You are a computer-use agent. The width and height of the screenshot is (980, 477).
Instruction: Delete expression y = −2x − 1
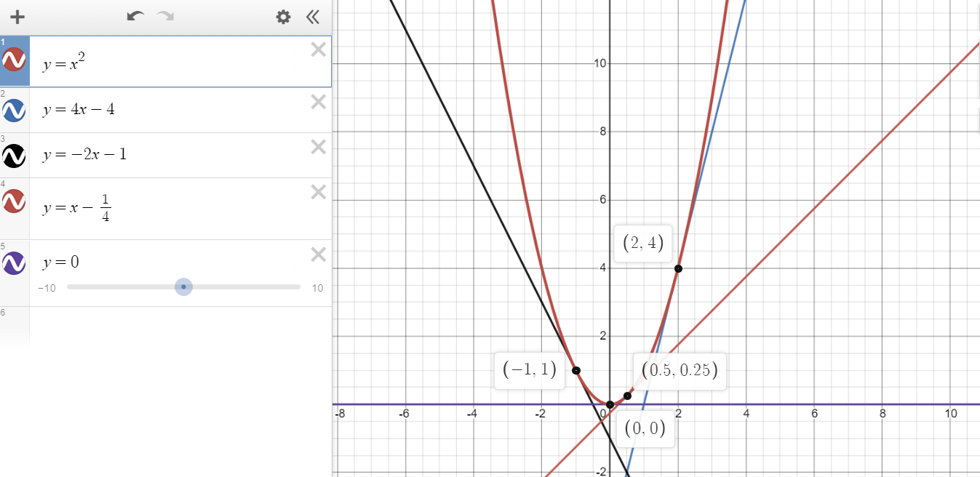(318, 147)
